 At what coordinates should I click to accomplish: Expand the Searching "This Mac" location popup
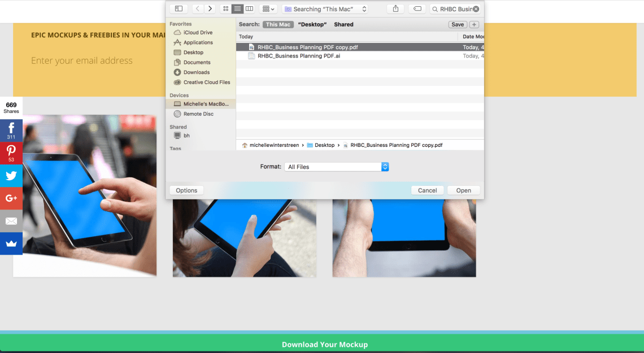click(x=325, y=9)
